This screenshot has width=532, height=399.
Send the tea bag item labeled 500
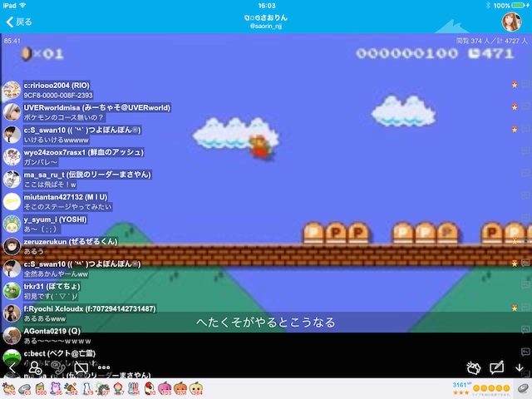click(41, 389)
